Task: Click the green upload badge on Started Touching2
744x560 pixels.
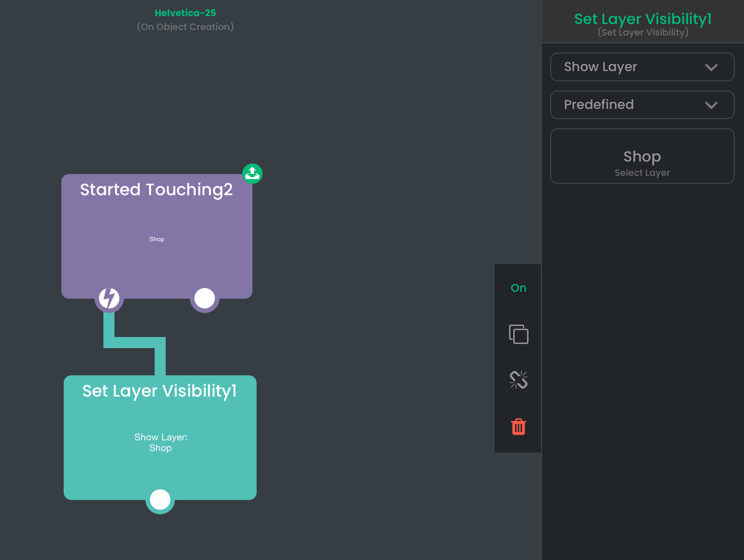Action: coord(252,174)
